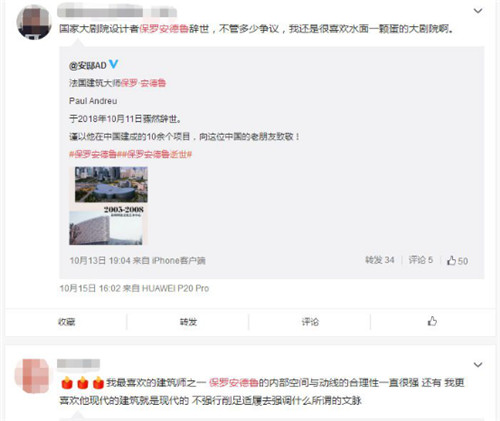The image size is (500, 421).
Task: Click the 转发 34 count on the quoted post
Action: (380, 260)
